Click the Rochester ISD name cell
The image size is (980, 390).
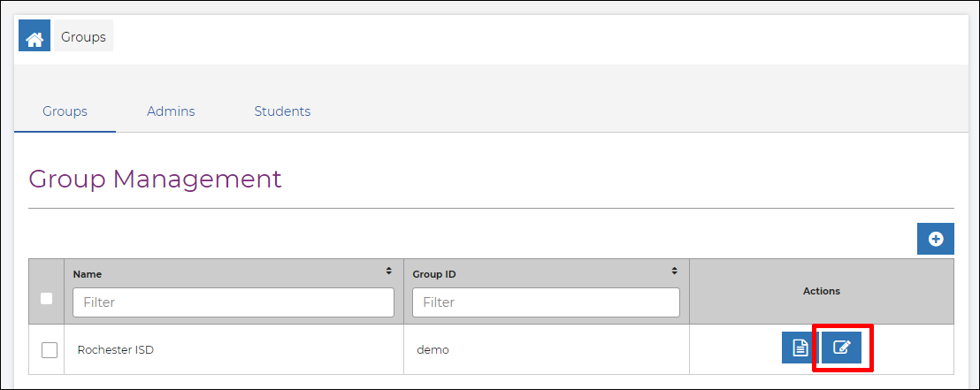[116, 350]
